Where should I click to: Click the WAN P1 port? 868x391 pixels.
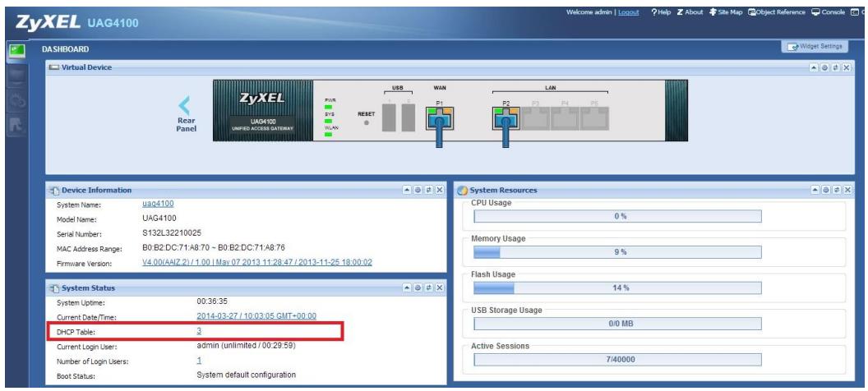point(440,118)
